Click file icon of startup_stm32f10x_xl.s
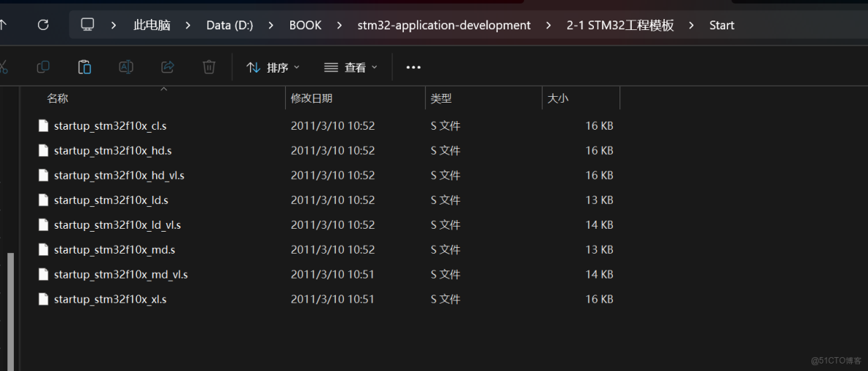 (43, 299)
